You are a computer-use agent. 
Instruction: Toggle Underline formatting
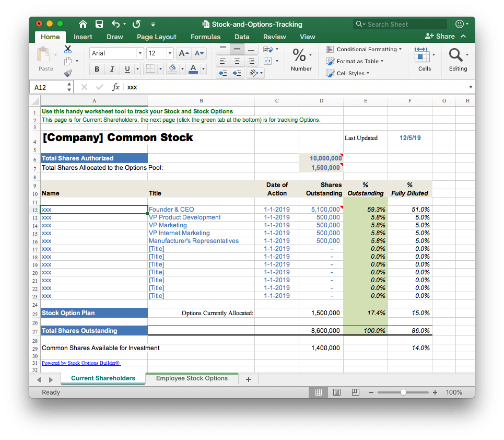click(x=127, y=69)
